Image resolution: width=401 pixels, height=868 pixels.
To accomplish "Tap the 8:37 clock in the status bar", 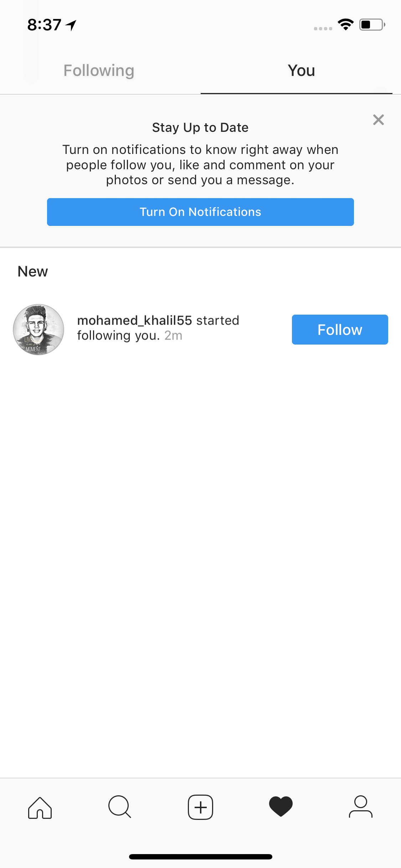I will pos(44,25).
